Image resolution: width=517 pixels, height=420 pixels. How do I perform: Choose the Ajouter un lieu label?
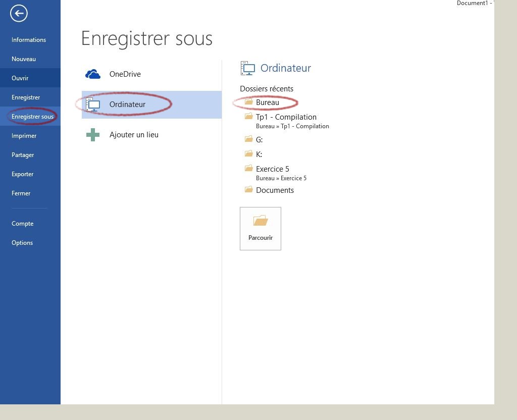[134, 135]
